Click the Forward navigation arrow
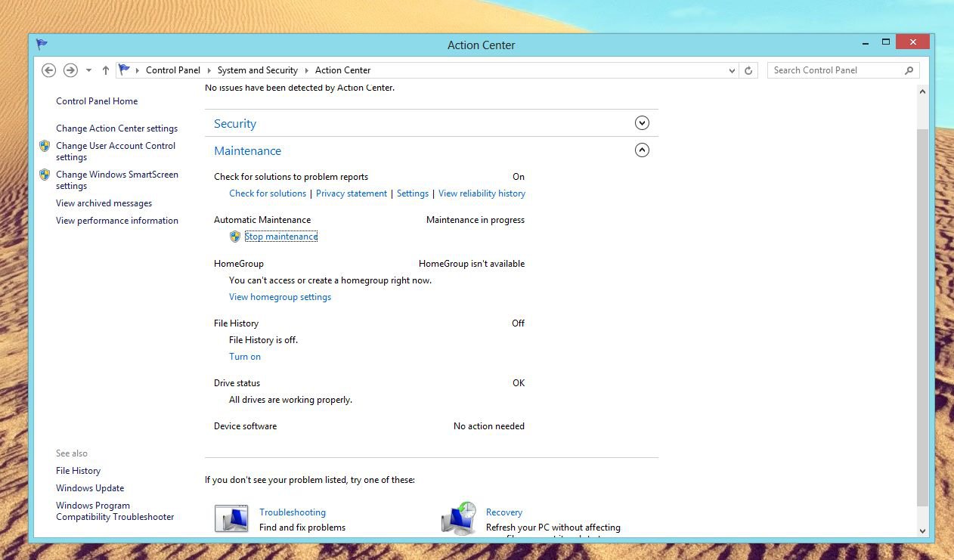This screenshot has width=954, height=560. [70, 70]
